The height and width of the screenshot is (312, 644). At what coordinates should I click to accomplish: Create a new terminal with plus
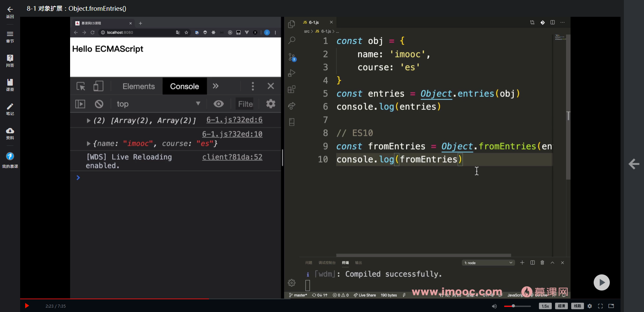(522, 263)
